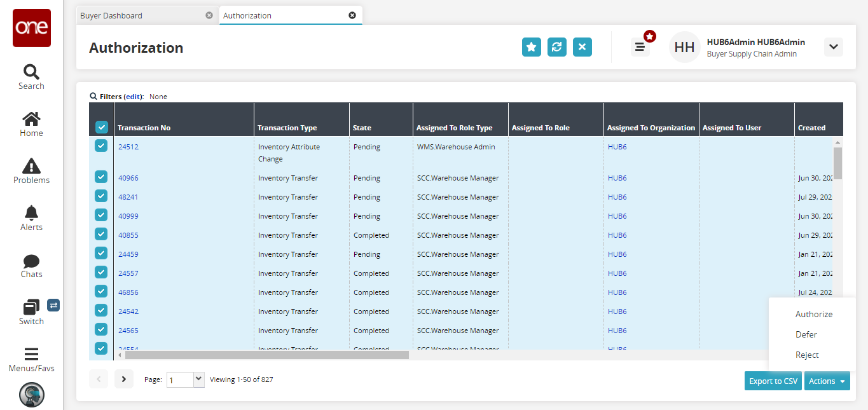This screenshot has height=410, width=868.
Task: Open the Chats bubble icon
Action: click(31, 261)
